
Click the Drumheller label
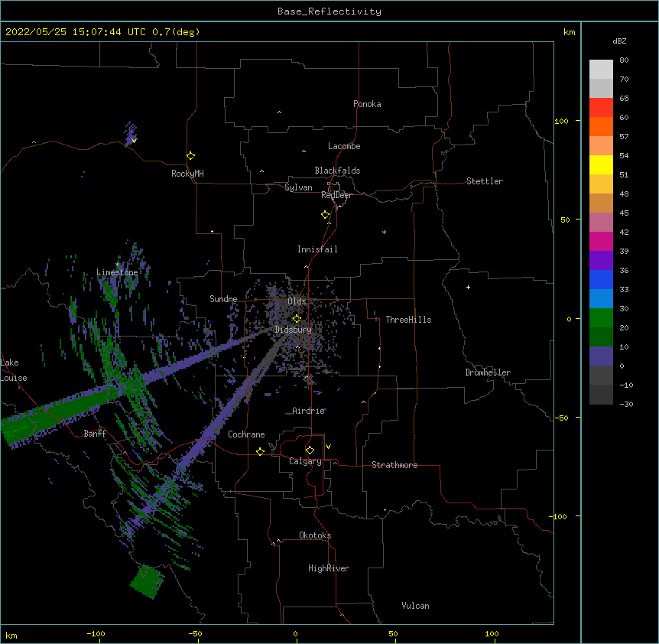tap(488, 372)
